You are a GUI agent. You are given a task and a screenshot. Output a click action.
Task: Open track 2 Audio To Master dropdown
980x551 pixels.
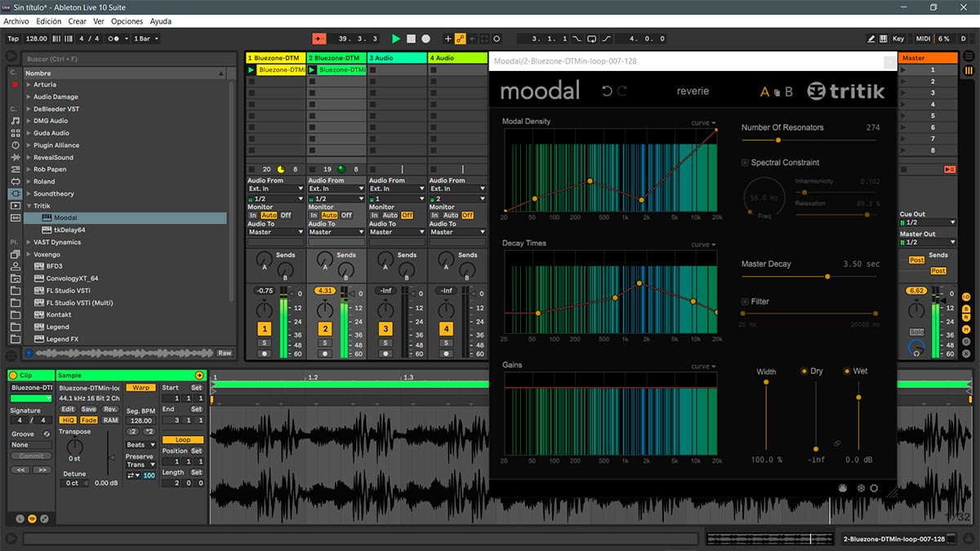tap(336, 232)
